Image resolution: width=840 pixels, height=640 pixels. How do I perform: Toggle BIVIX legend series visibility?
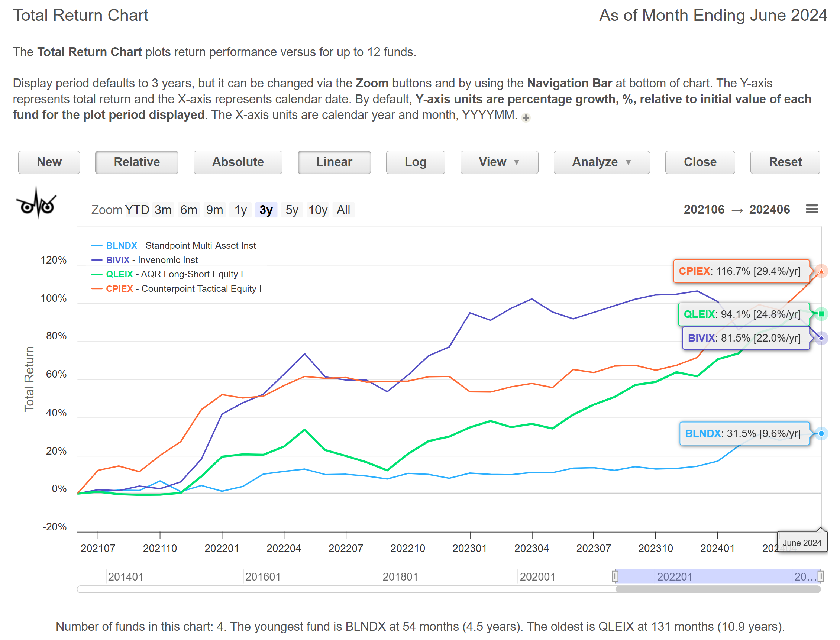pyautogui.click(x=145, y=260)
